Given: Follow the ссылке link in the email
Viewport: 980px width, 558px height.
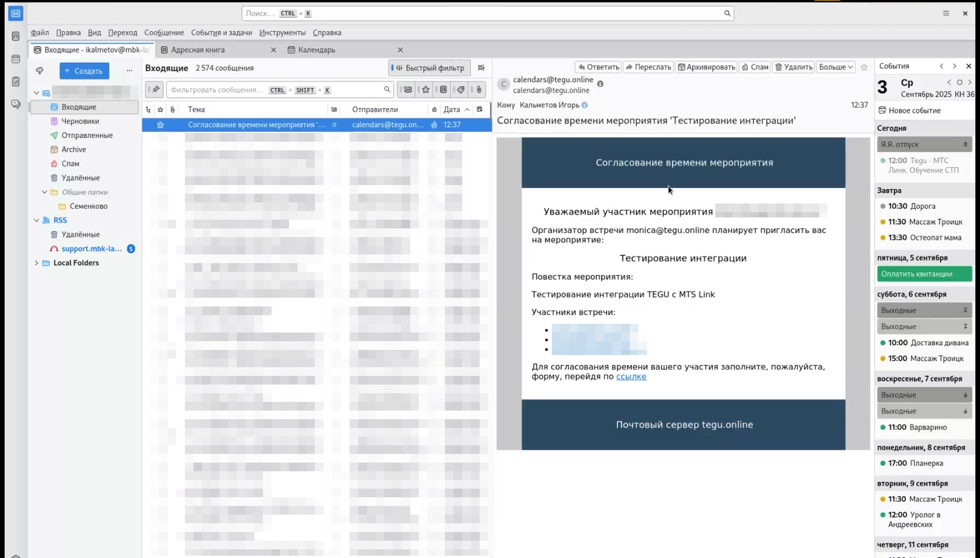Looking at the screenshot, I should point(631,376).
